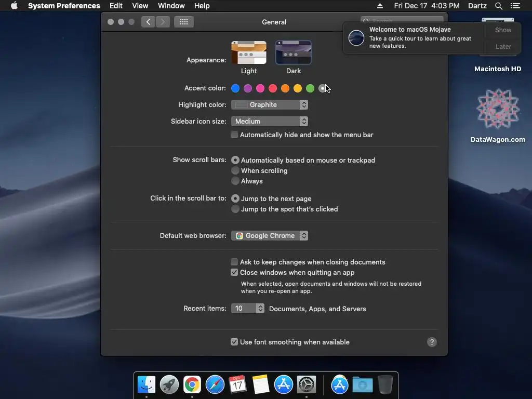Click the Dartz user menu
The image size is (532, 399).
[477, 6]
